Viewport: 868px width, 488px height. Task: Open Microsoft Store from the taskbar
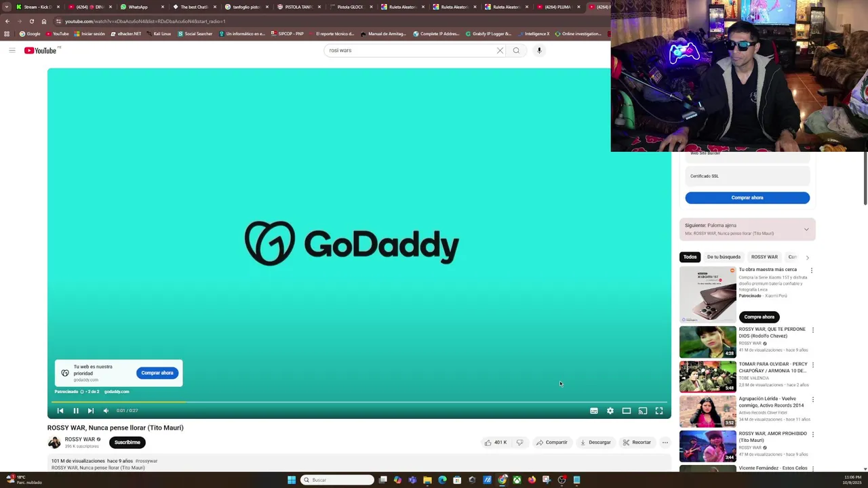[x=457, y=480]
